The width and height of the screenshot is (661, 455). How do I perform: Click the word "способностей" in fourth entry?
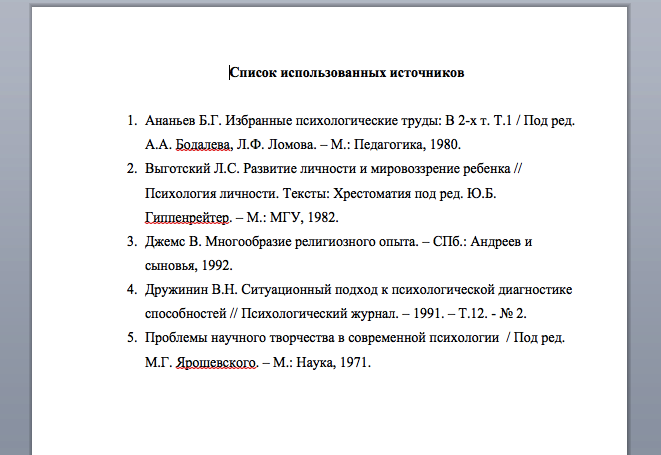[188, 314]
